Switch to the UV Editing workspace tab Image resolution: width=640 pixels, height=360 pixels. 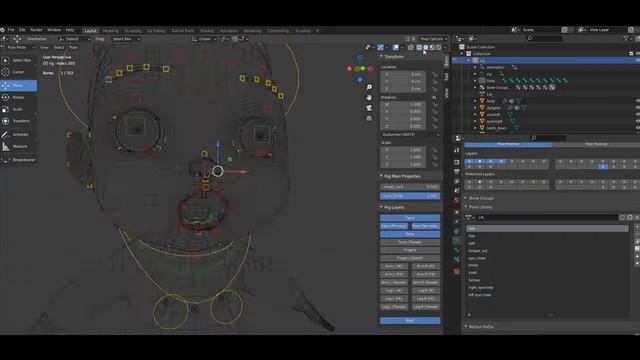pyautogui.click(x=156, y=31)
